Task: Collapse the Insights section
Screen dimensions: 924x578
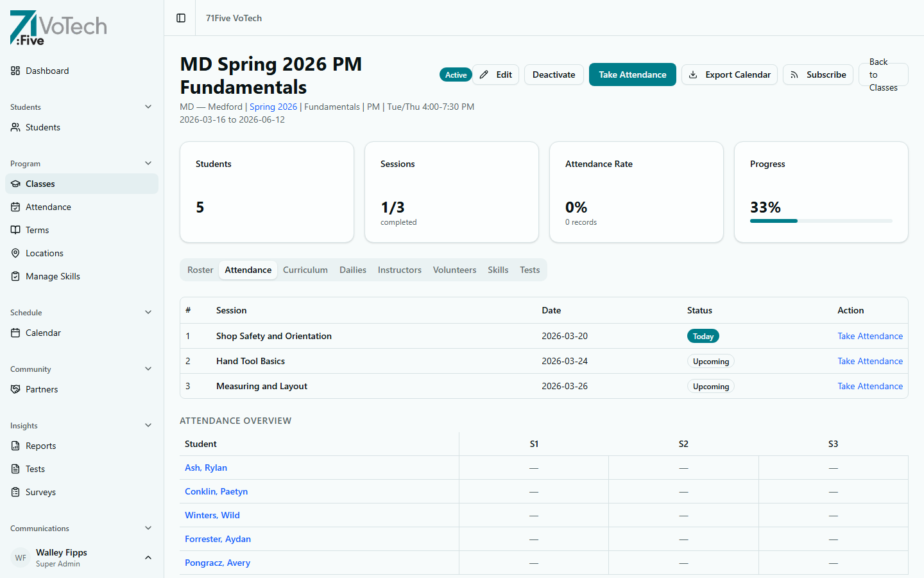Action: point(148,425)
